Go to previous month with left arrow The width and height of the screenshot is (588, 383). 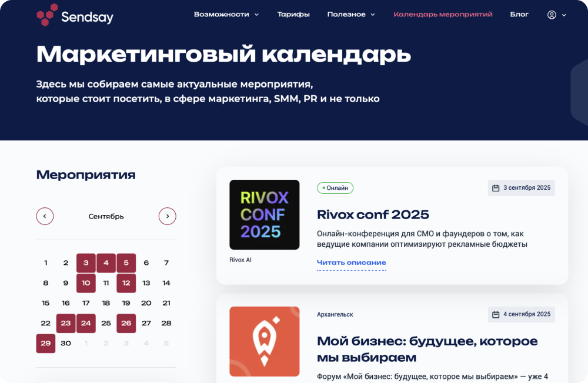pyautogui.click(x=45, y=216)
